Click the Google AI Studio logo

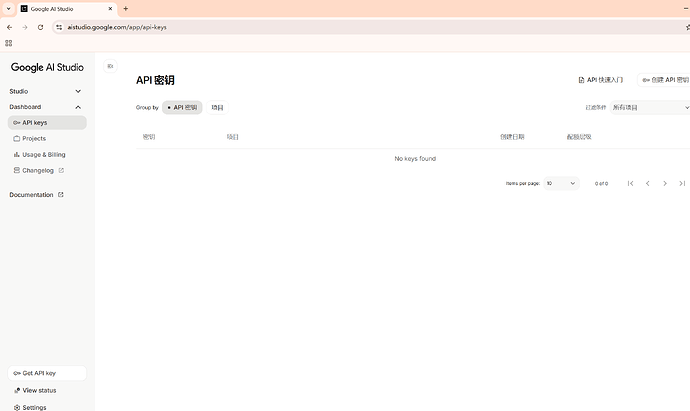pyautogui.click(x=47, y=67)
